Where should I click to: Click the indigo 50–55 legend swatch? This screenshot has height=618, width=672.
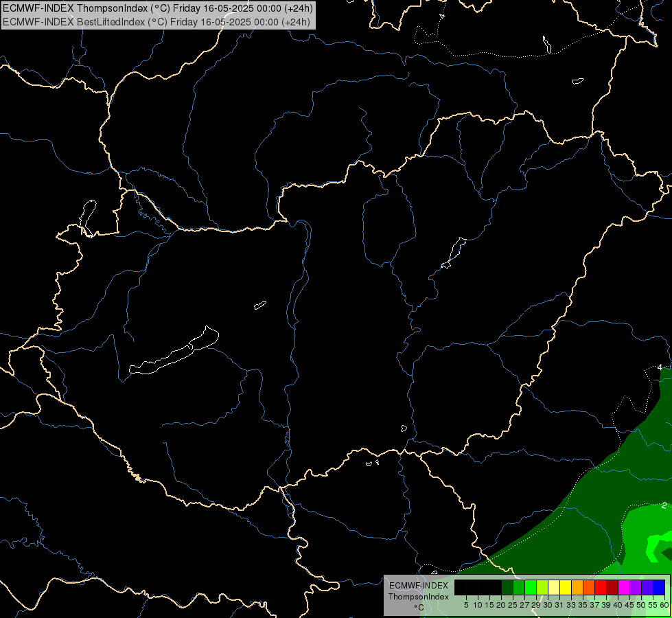647,587
